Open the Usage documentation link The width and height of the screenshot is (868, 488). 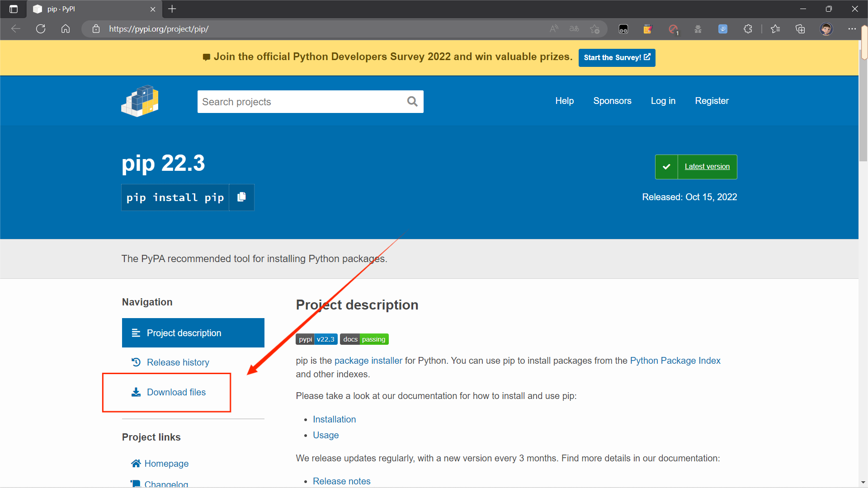(x=325, y=435)
